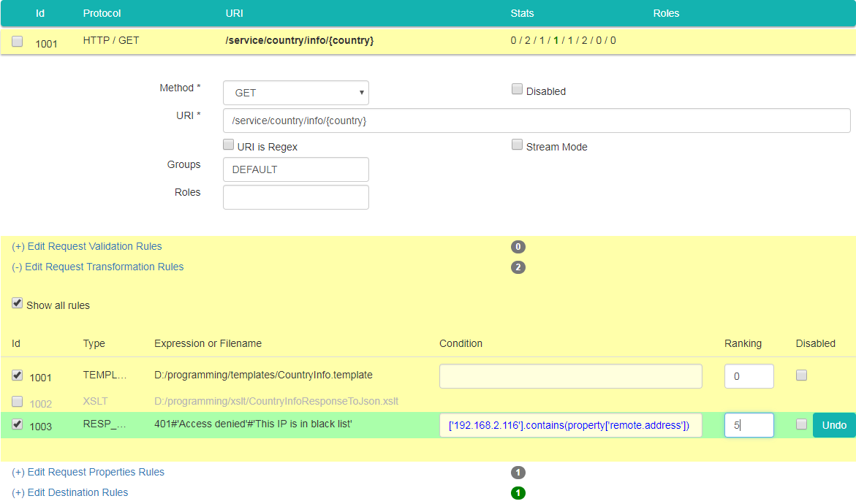
Task: Click the Ranking field showing 0
Action: (749, 376)
